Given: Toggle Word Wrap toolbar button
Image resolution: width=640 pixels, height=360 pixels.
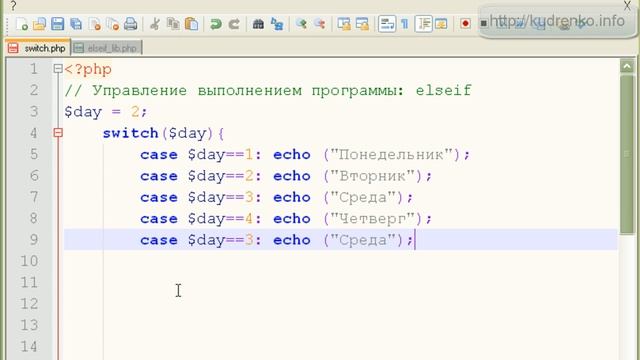Looking at the screenshot, I should point(387,24).
